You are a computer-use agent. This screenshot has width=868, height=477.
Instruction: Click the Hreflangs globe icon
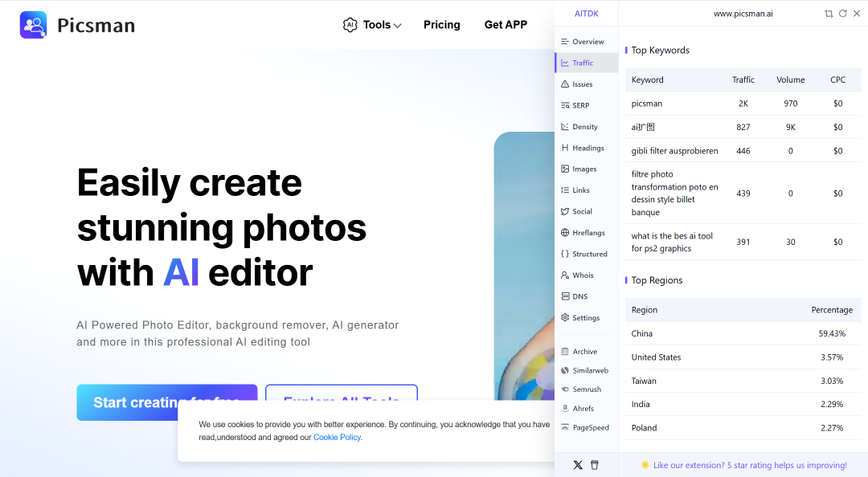point(565,232)
